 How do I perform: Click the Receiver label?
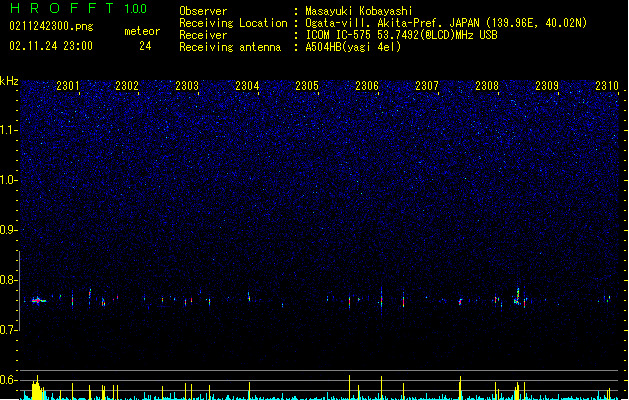pyautogui.click(x=203, y=35)
